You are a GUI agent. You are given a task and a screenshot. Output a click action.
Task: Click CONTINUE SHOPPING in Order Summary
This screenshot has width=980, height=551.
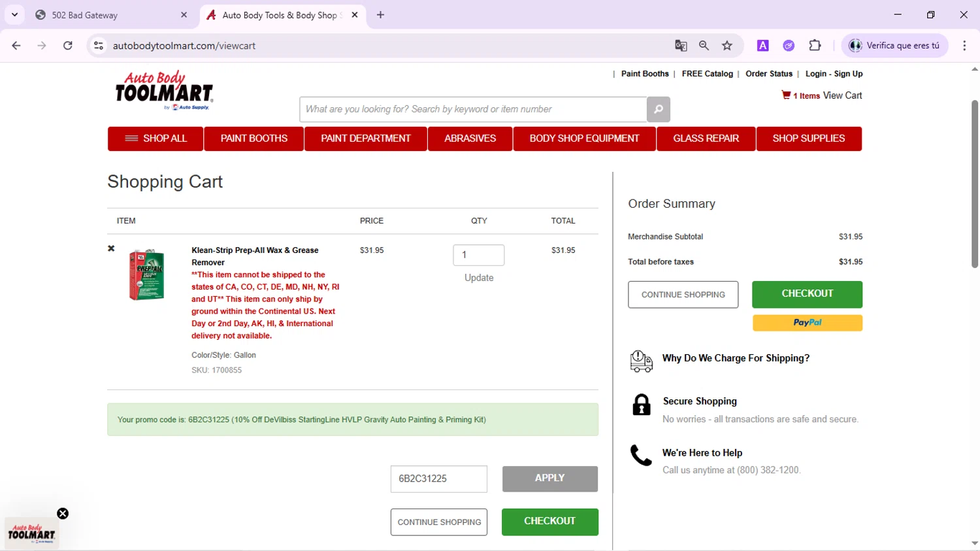pyautogui.click(x=683, y=295)
